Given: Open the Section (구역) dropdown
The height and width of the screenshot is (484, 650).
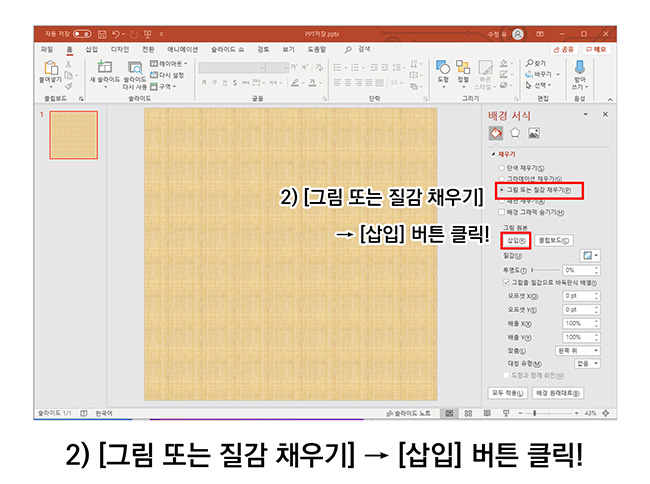Looking at the screenshot, I should (x=163, y=86).
